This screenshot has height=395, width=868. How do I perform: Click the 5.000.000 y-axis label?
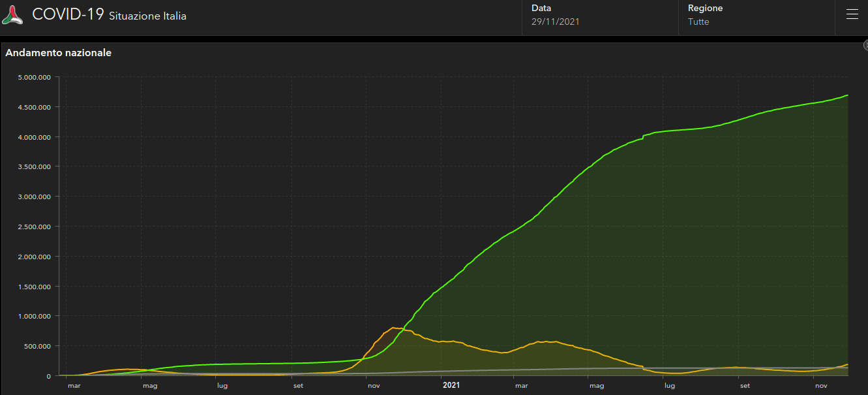[x=35, y=77]
